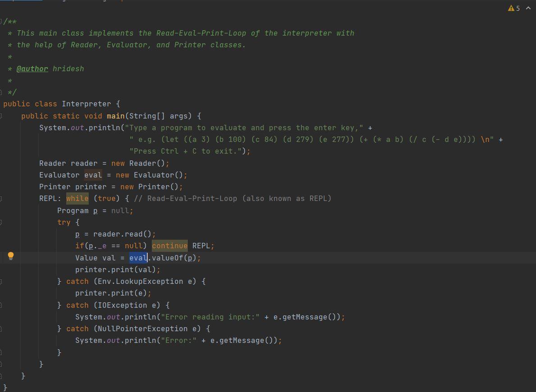This screenshot has width=536, height=392.
Task: Collapse the NullPointerException catch fold marker
Action: tap(1, 329)
